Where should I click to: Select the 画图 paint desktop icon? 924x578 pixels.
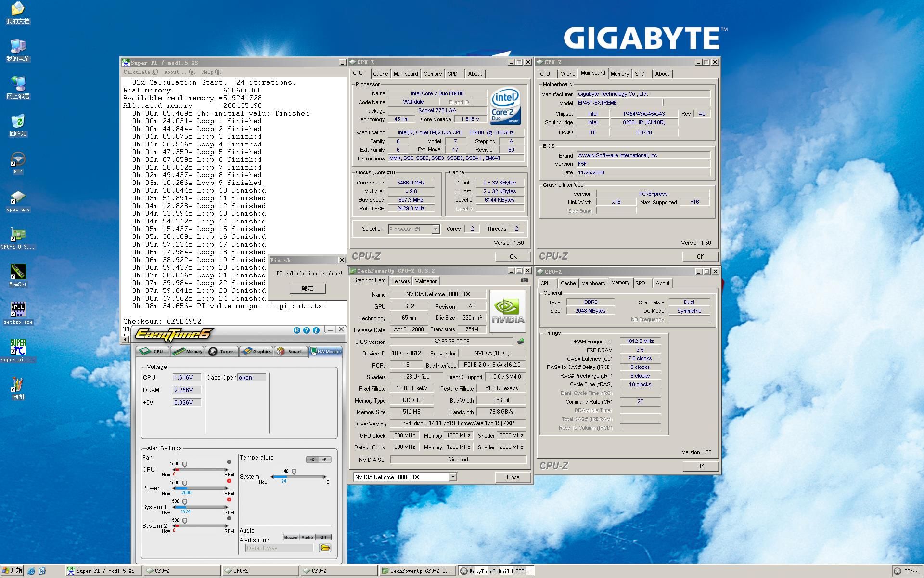tap(18, 389)
